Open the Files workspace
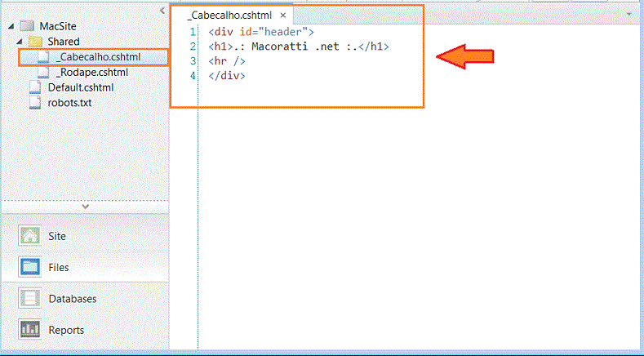This screenshot has height=356, width=644. [x=86, y=267]
